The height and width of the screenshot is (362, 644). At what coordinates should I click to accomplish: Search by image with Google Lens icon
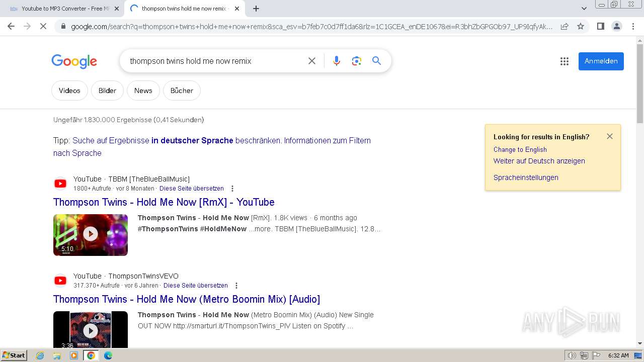[357, 61]
